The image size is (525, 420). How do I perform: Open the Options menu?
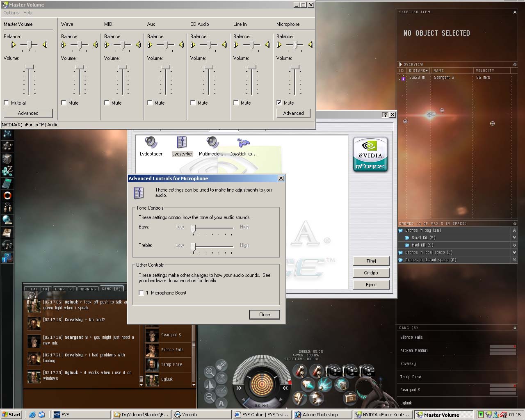click(11, 13)
